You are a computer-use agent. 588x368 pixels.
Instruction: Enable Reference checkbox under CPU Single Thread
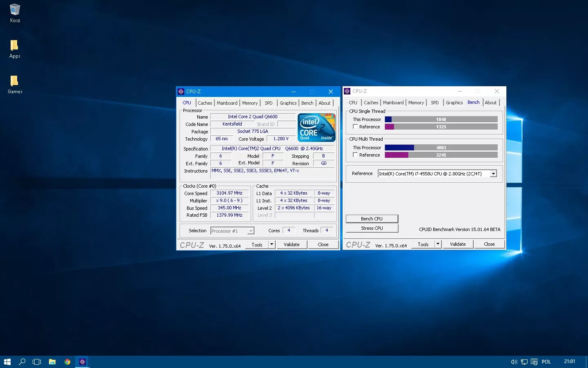tap(355, 127)
